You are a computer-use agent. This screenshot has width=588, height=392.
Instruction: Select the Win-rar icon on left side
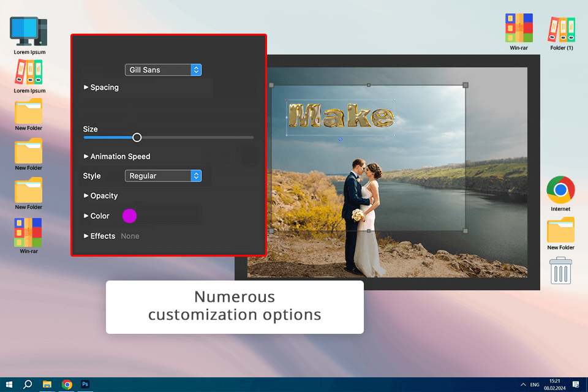pyautogui.click(x=29, y=236)
